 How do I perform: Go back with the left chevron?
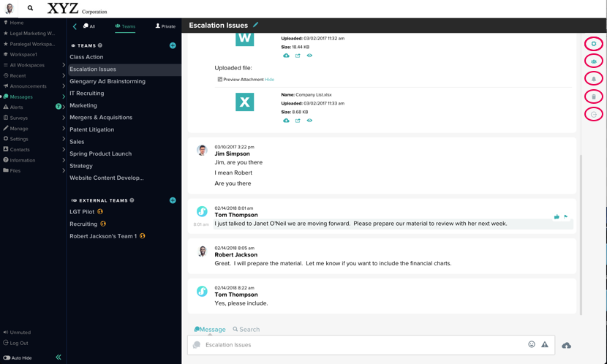(x=75, y=26)
